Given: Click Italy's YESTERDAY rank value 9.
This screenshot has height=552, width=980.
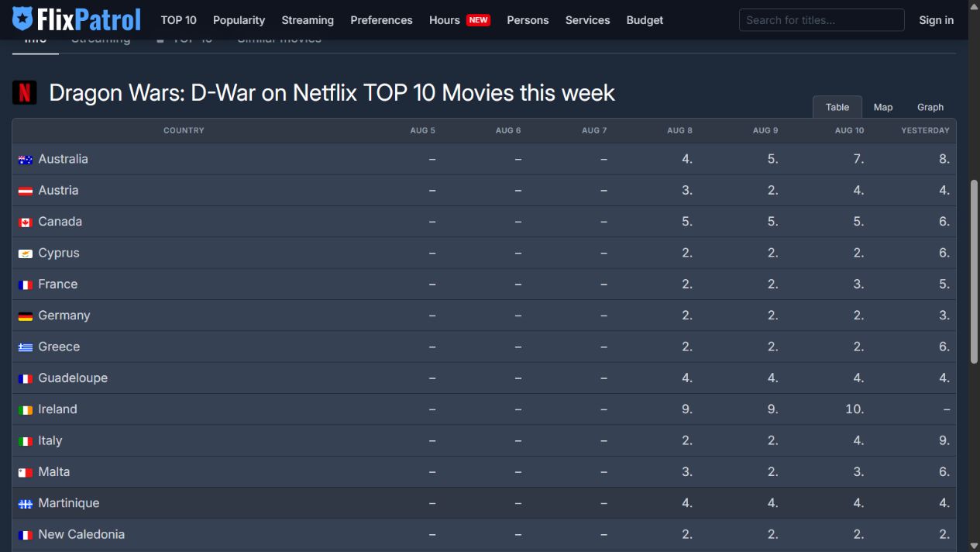Looking at the screenshot, I should (944, 440).
